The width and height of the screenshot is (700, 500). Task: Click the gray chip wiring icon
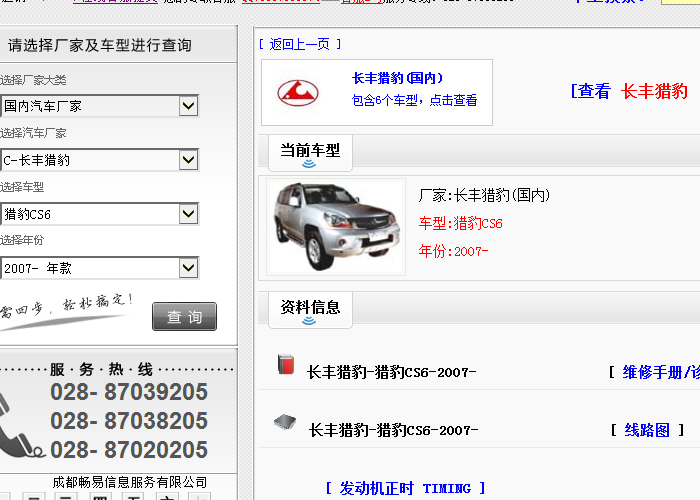(x=285, y=422)
